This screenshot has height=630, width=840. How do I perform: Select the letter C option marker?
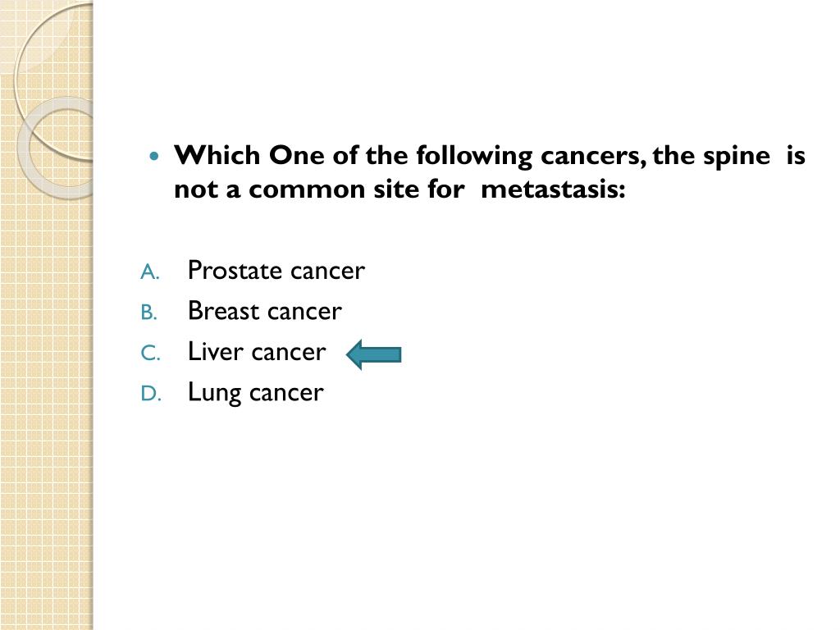pos(150,353)
